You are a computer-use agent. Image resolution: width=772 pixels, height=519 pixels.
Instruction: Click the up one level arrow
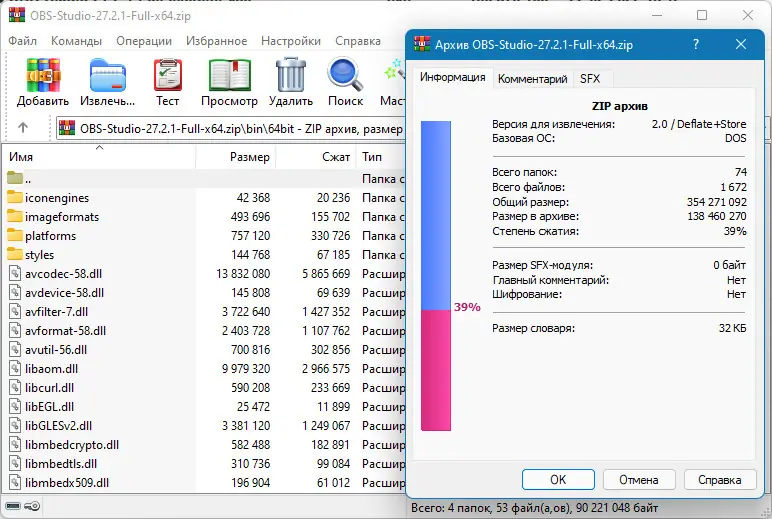23,128
